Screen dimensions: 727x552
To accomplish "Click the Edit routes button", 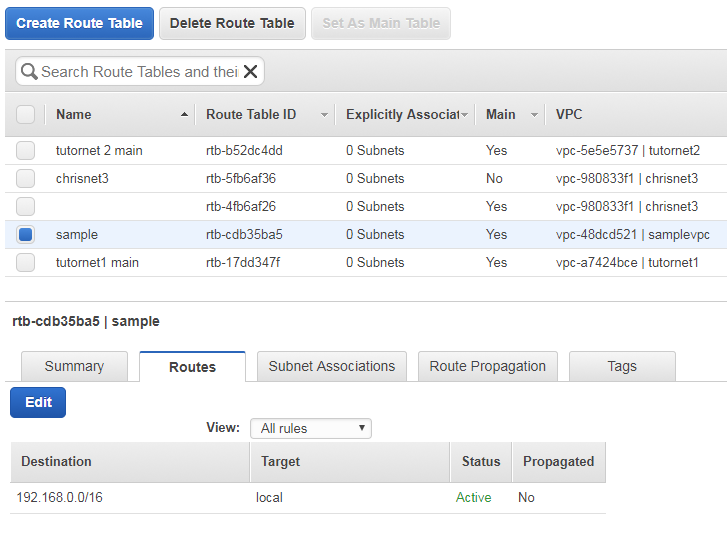I will coord(38,402).
